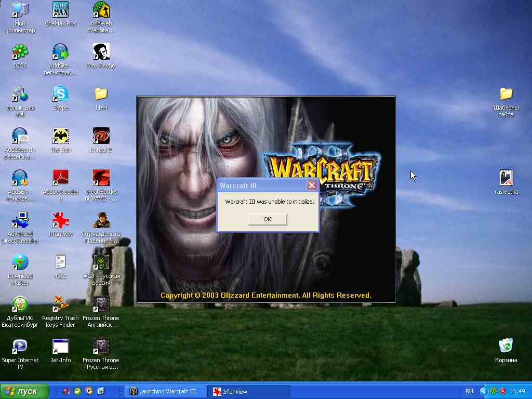Switch to Launching Warcraft III taskbar button
The image size is (532, 399).
pos(165,391)
